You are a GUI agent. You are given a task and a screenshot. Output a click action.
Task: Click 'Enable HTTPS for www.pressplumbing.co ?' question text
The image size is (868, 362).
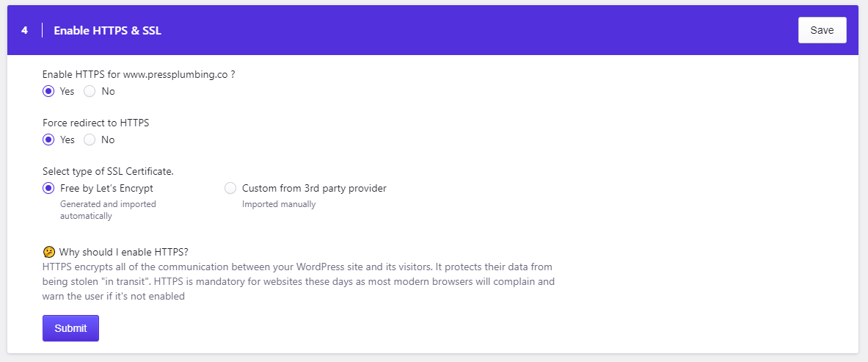point(139,75)
